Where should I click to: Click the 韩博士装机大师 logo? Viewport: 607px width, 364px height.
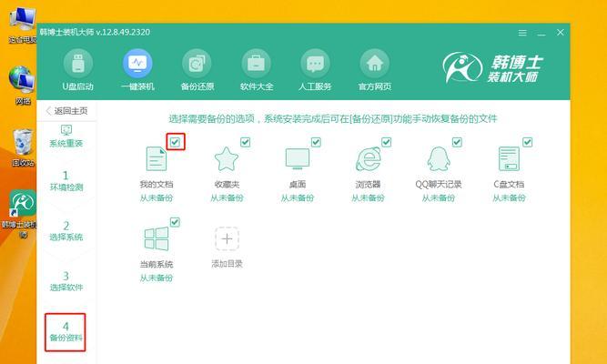tap(493, 67)
